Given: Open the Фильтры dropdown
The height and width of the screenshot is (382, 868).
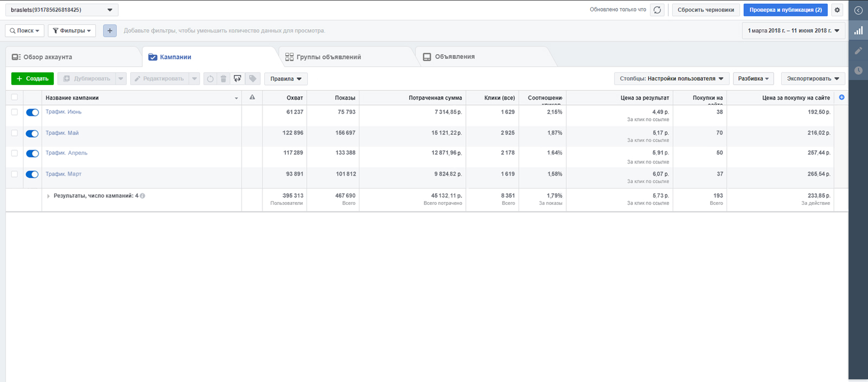Looking at the screenshot, I should pos(72,31).
